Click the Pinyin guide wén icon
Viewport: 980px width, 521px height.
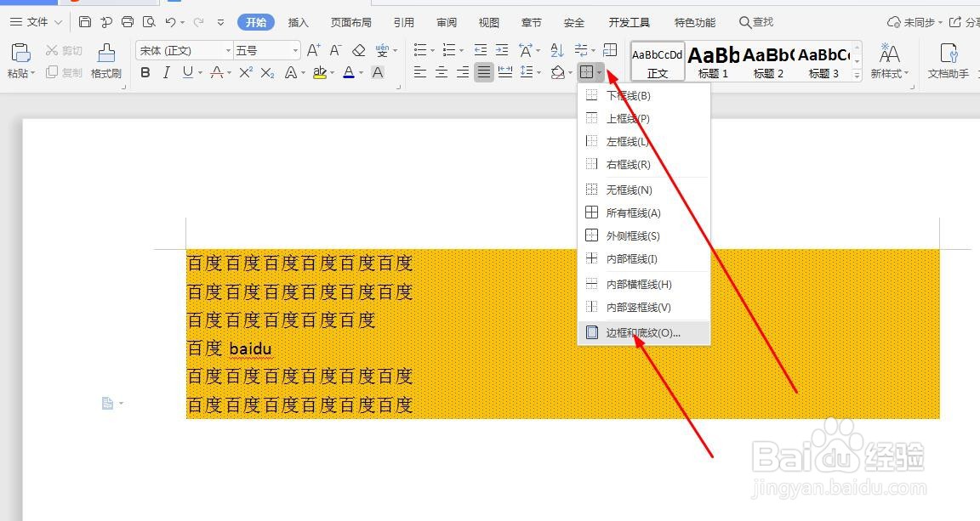(x=382, y=50)
